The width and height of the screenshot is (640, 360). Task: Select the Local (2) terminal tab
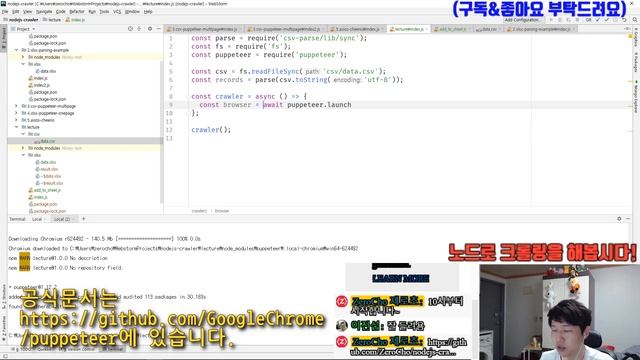(63, 219)
